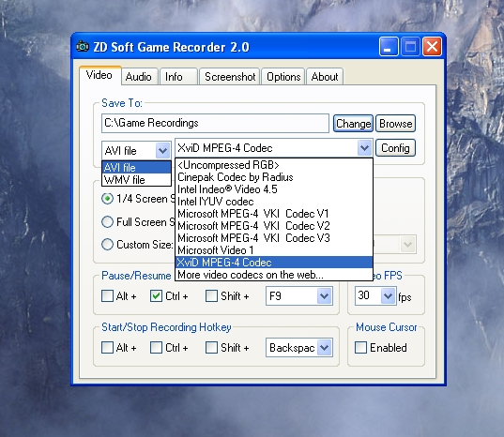Pick Intel Indeo Video 4.5 codec

[274, 189]
